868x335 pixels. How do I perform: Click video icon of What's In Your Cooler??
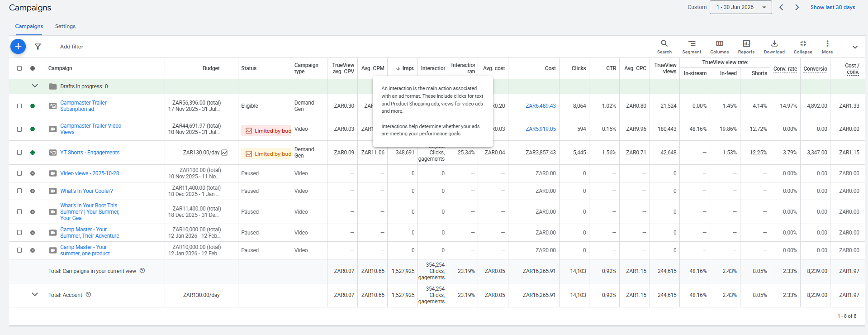53,191
